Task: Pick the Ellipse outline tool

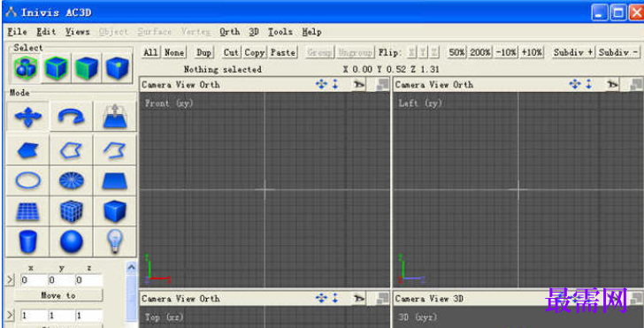Action: [27, 180]
